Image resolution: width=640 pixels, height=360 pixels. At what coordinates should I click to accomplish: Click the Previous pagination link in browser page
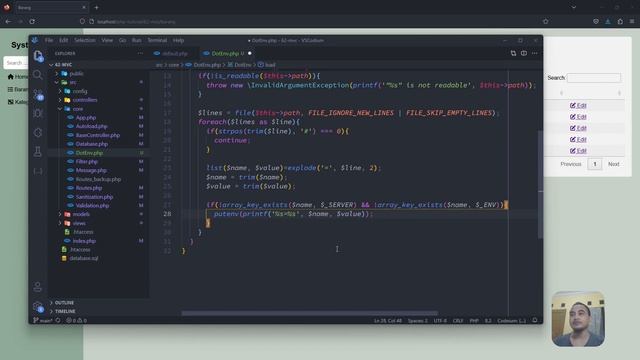click(571, 164)
